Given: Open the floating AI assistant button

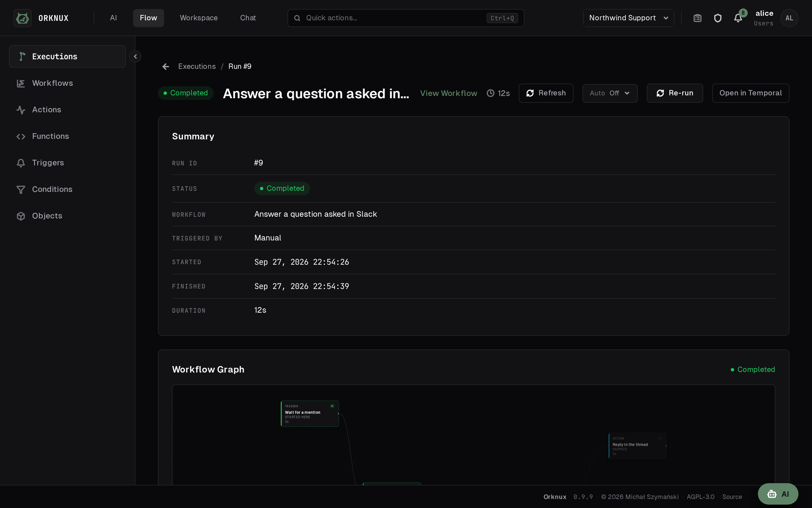Looking at the screenshot, I should (x=778, y=494).
